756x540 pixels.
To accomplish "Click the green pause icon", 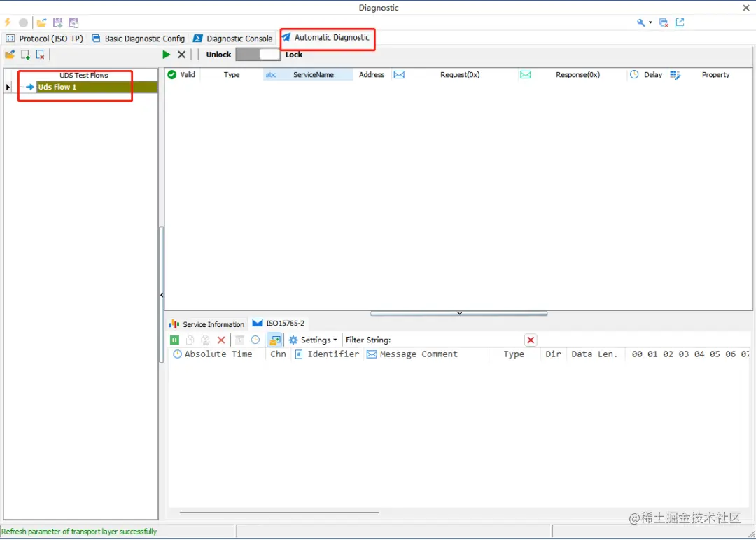I will (x=174, y=340).
